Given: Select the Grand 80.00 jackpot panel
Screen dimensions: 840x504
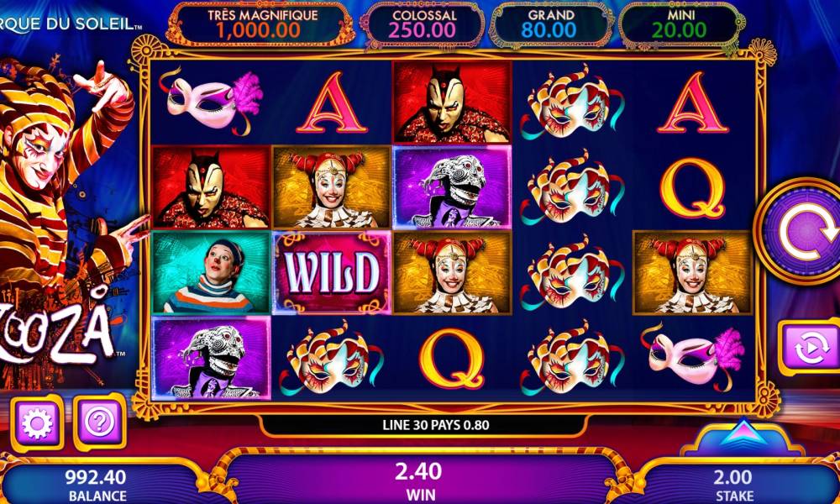Looking at the screenshot, I should (549, 24).
